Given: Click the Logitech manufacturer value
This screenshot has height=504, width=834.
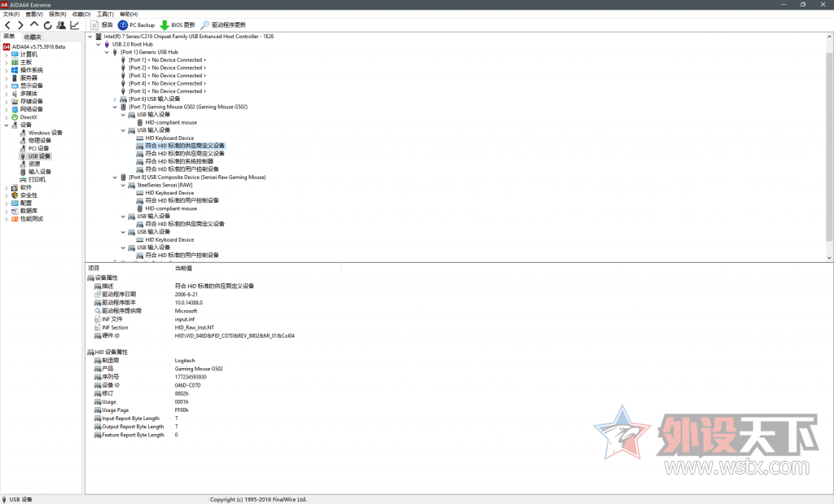Looking at the screenshot, I should pyautogui.click(x=185, y=361).
